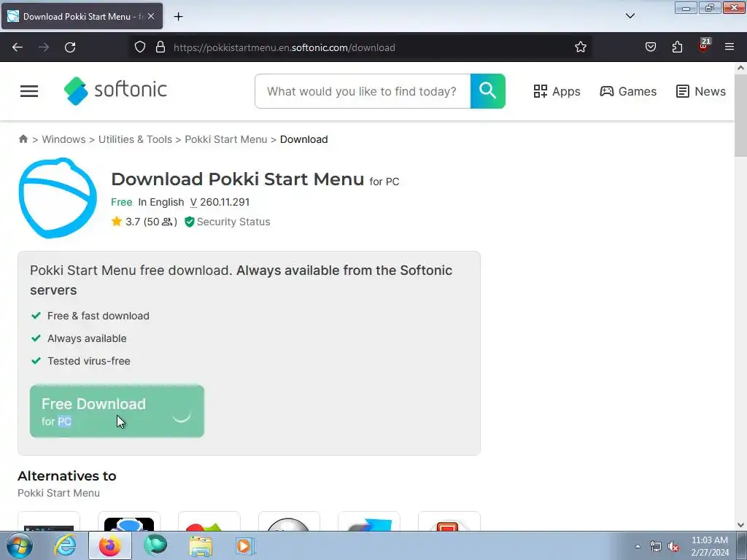747x560 pixels.
Task: Click the scrollbar down arrow
Action: coord(741,525)
